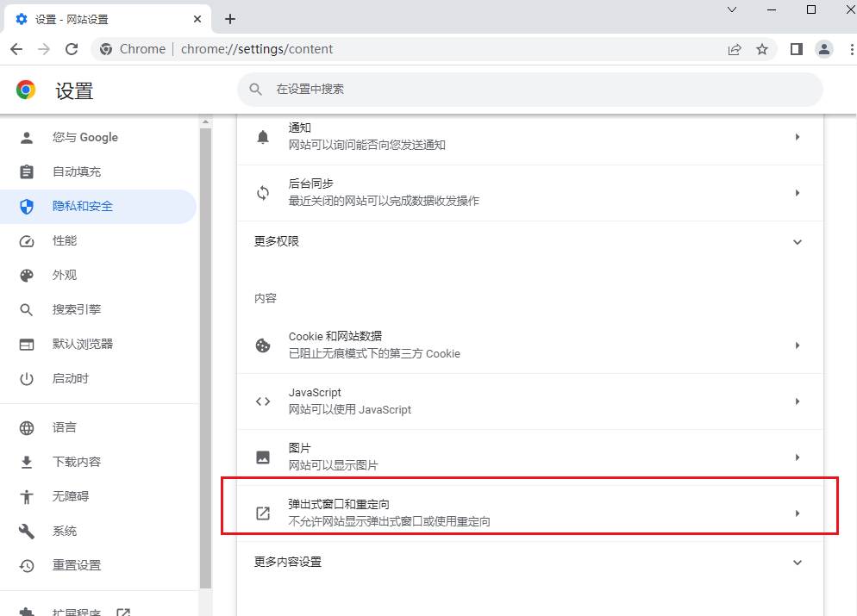Open 搜索引擎 sidebar section
857x616 pixels.
(98, 309)
